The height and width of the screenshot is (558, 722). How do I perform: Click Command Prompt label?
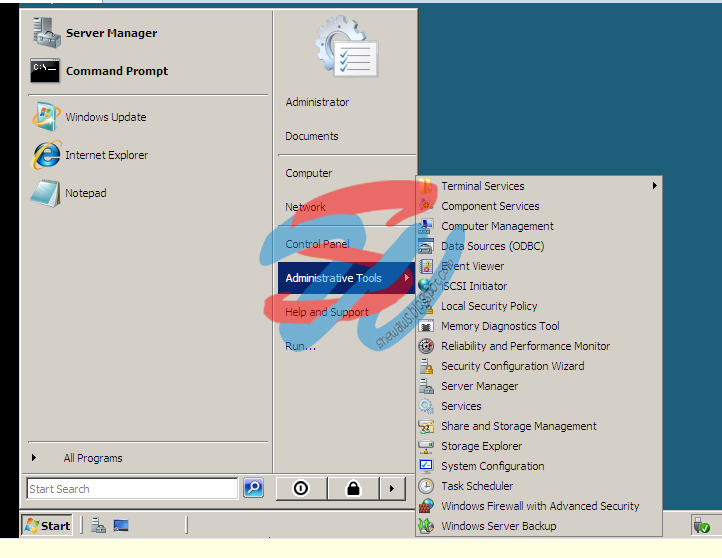(117, 71)
